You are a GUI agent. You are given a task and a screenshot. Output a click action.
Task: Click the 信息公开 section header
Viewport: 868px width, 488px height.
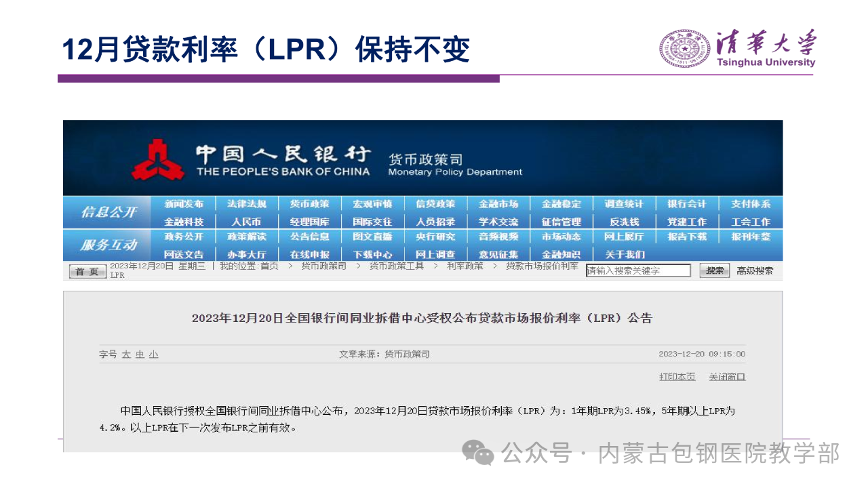[108, 212]
